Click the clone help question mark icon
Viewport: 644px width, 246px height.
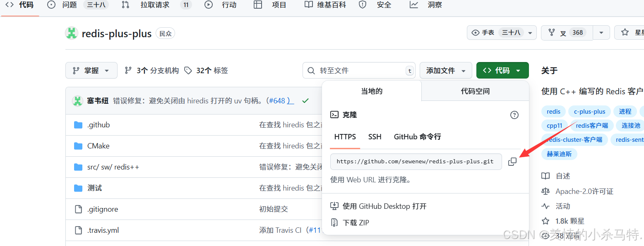[x=514, y=115]
